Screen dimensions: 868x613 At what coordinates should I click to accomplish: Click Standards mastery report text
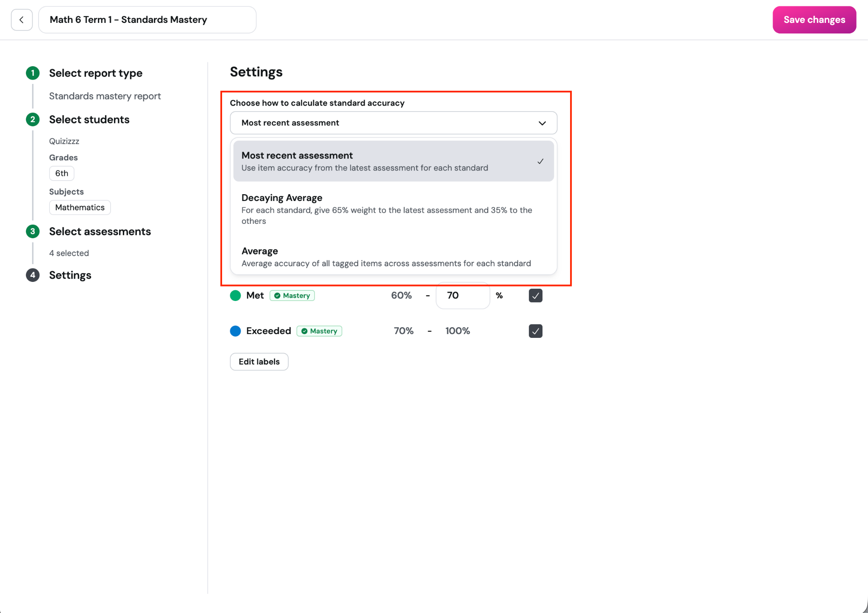point(105,96)
